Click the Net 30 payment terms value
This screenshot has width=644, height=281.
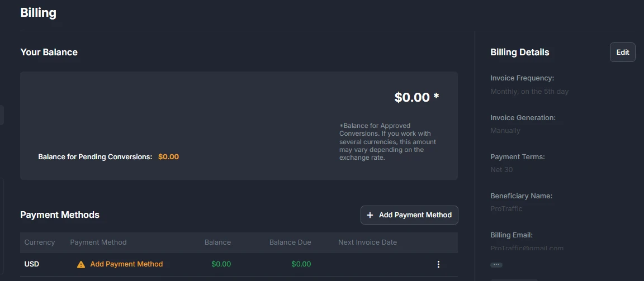click(x=501, y=169)
